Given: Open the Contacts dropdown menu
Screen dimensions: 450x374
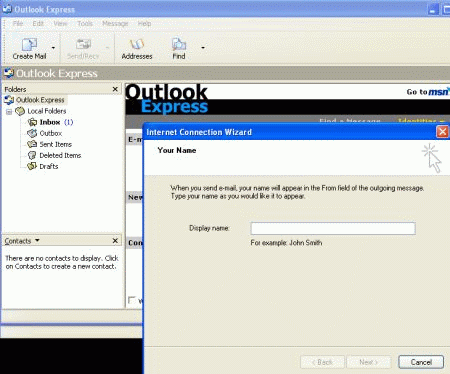Looking at the screenshot, I should point(37,240).
